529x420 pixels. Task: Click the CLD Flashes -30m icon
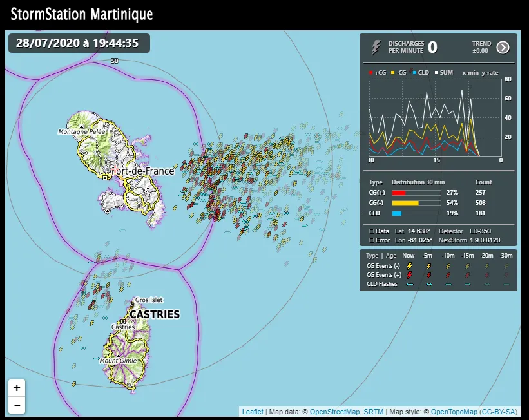click(x=506, y=284)
